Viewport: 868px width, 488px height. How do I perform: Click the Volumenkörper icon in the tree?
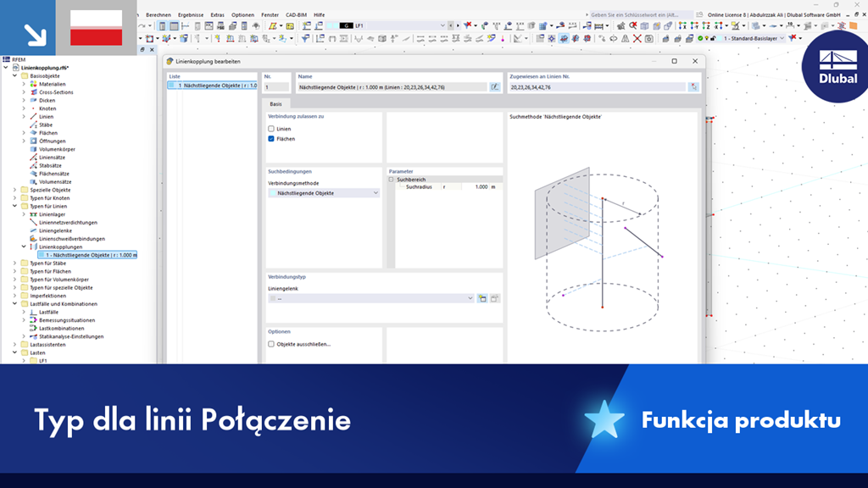33,149
